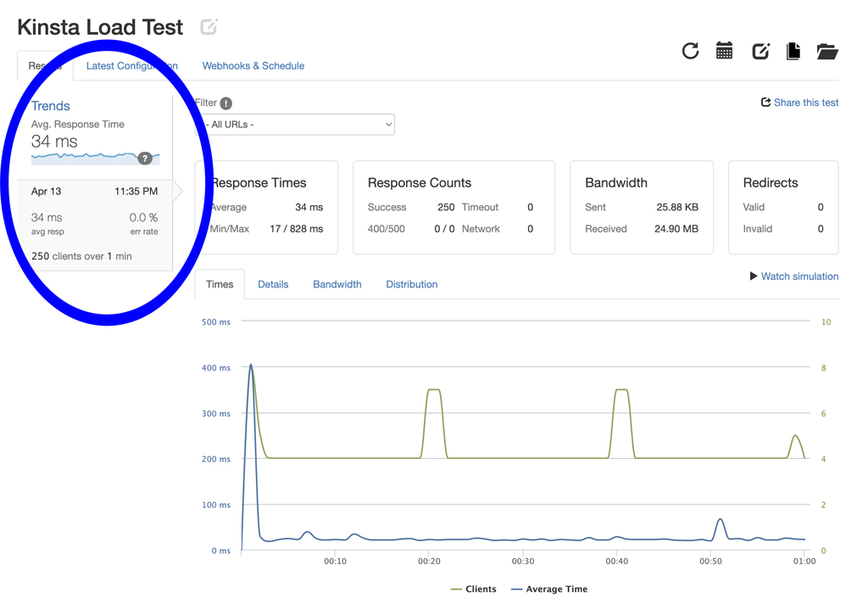Select the Apr 13 11:35 PM run entry
Screen dimensions: 868x608
click(95, 225)
